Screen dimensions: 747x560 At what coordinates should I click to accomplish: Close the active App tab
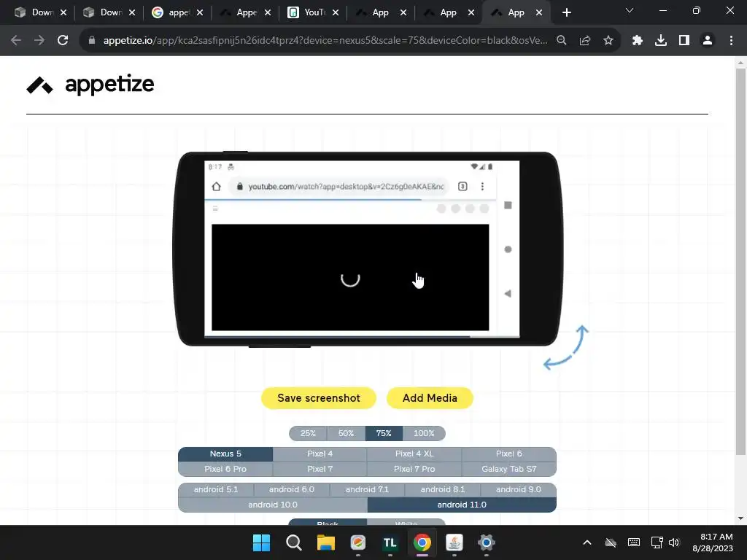(x=539, y=12)
